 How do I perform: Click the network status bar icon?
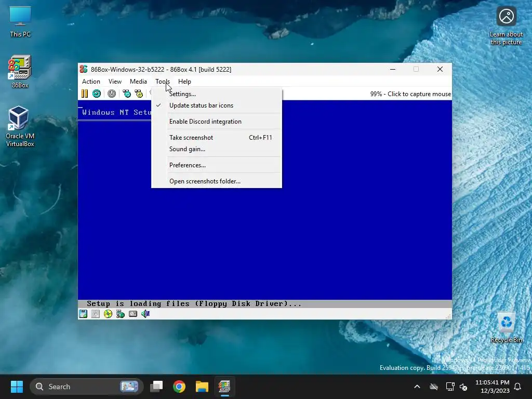tap(121, 314)
